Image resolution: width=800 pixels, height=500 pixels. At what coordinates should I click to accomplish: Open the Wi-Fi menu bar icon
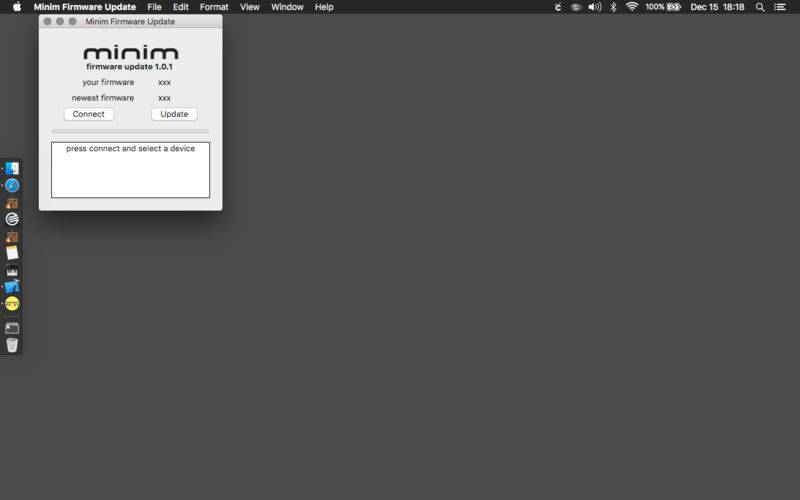[632, 7]
